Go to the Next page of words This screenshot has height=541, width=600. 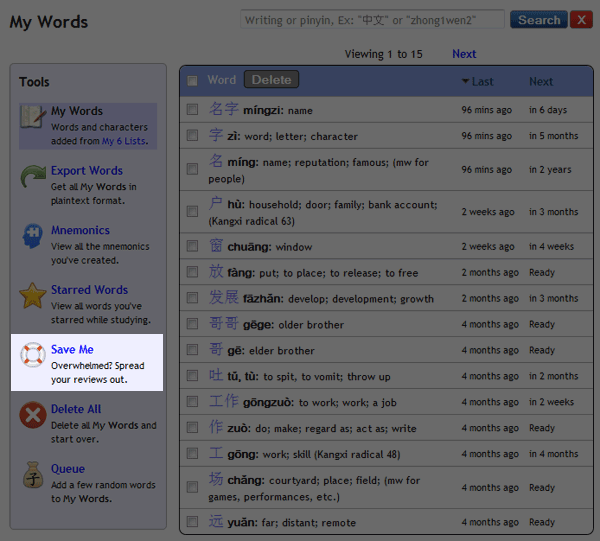point(464,54)
